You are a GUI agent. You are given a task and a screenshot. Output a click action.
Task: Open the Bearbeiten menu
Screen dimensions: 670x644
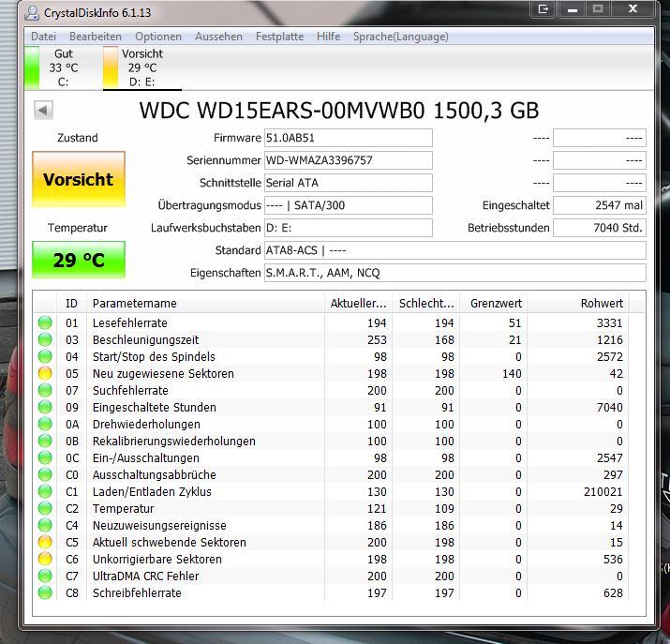coord(96,37)
